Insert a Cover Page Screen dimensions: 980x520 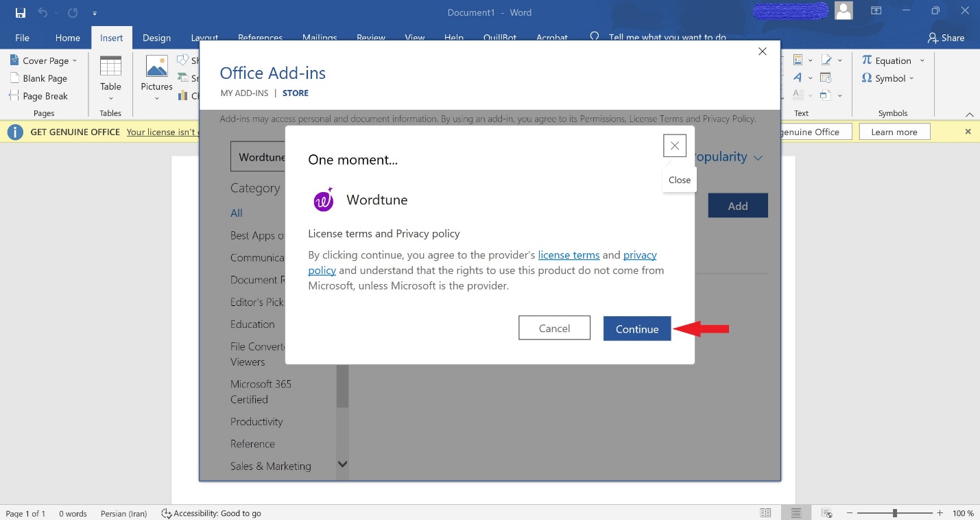[44, 60]
